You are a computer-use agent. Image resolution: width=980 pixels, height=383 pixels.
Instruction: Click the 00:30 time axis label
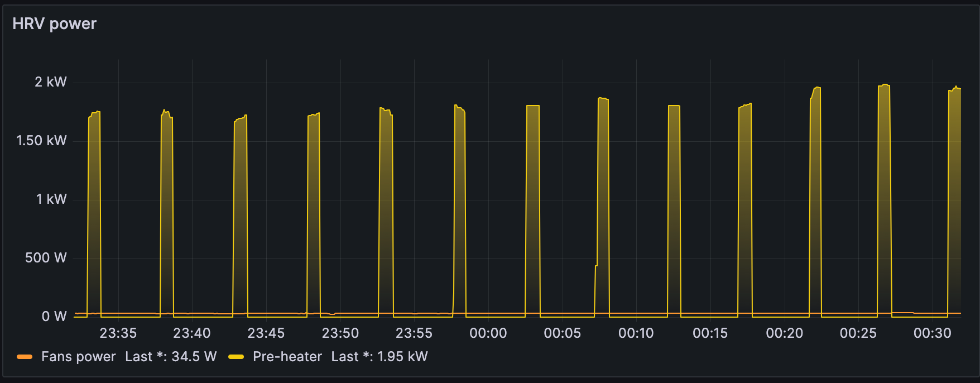(x=933, y=333)
